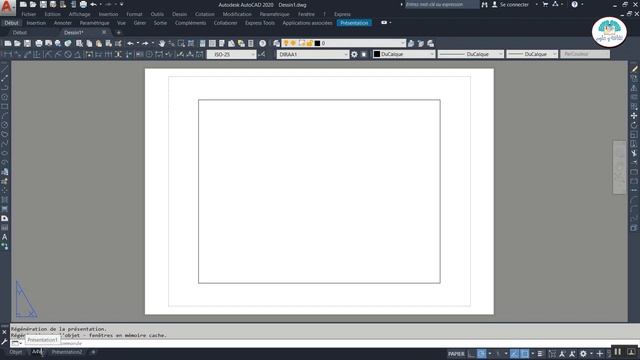The image size is (640, 360).
Task: Open the ISO-25 dimension style dropdown
Action: coord(231,54)
